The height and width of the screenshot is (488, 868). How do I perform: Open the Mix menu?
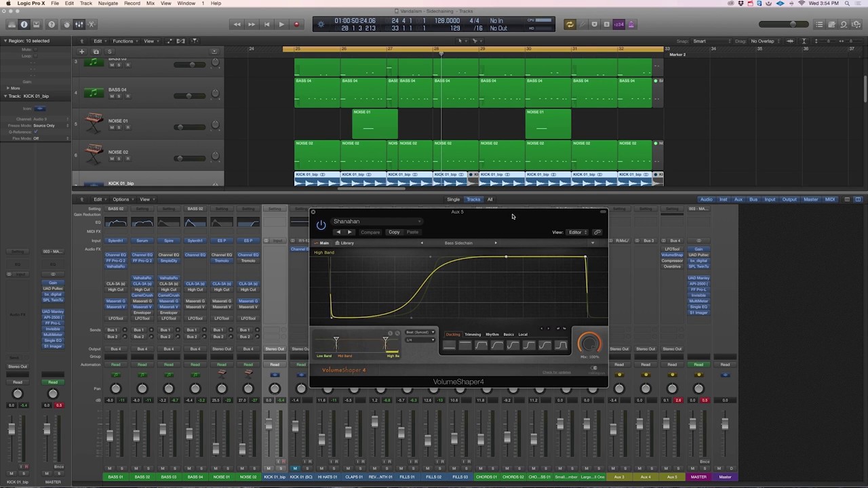coord(151,3)
